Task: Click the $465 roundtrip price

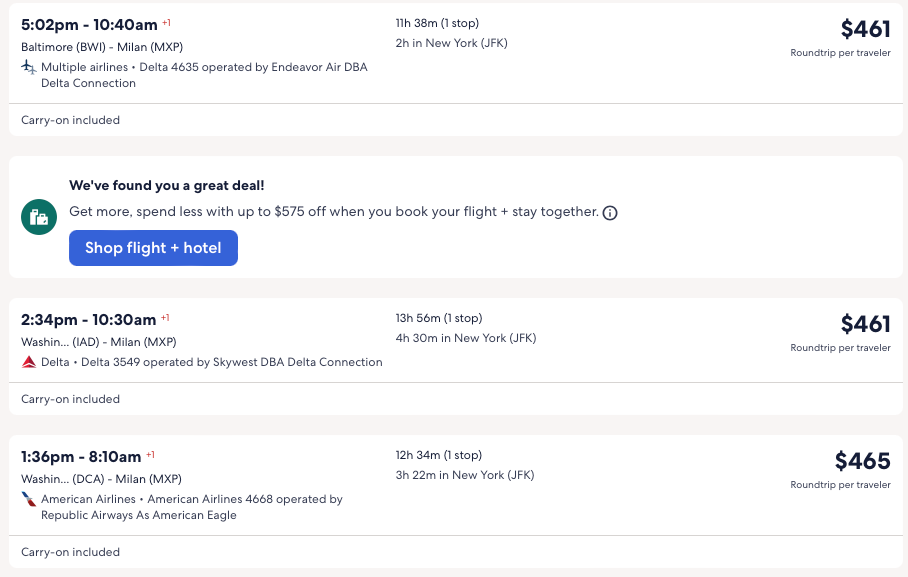Action: 862,461
